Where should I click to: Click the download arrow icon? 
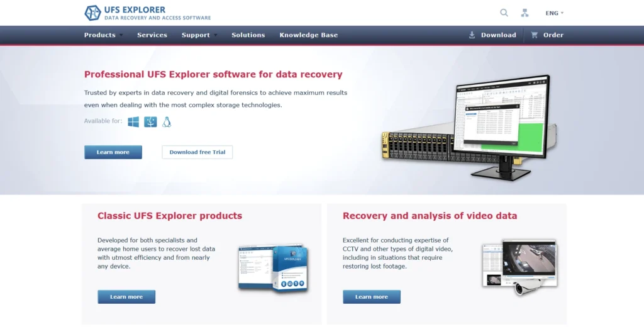[x=472, y=35]
